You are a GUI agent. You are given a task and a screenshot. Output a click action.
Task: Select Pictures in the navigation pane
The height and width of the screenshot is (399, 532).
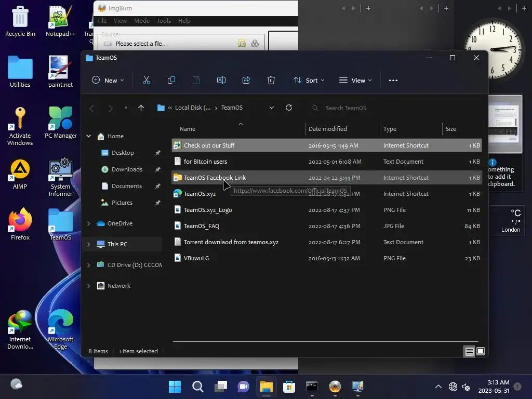pyautogui.click(x=122, y=203)
